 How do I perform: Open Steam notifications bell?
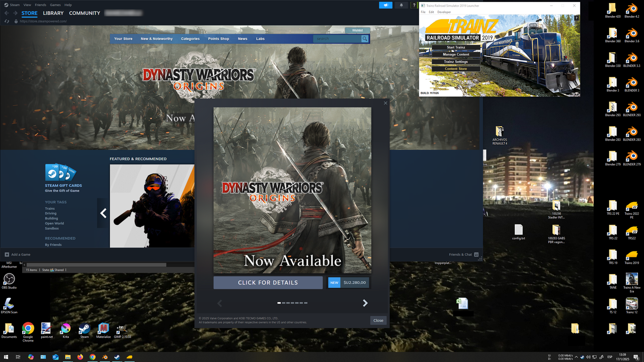click(x=401, y=5)
